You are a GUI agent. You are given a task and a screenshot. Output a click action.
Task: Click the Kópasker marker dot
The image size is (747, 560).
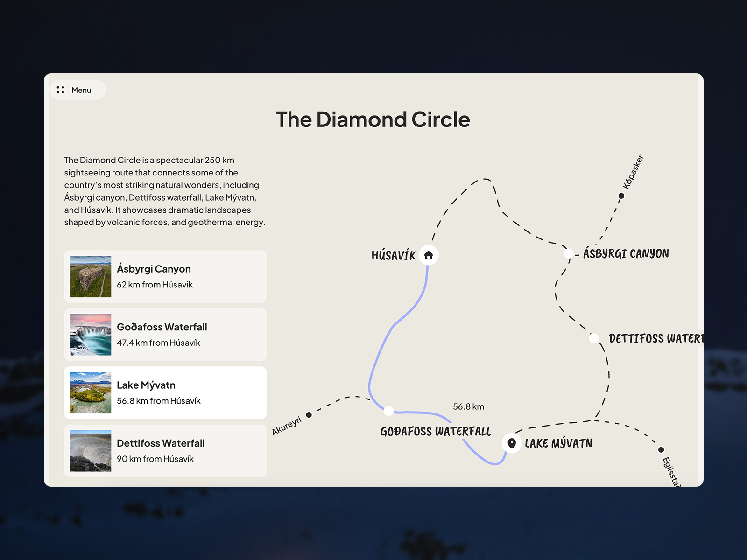coord(621,196)
